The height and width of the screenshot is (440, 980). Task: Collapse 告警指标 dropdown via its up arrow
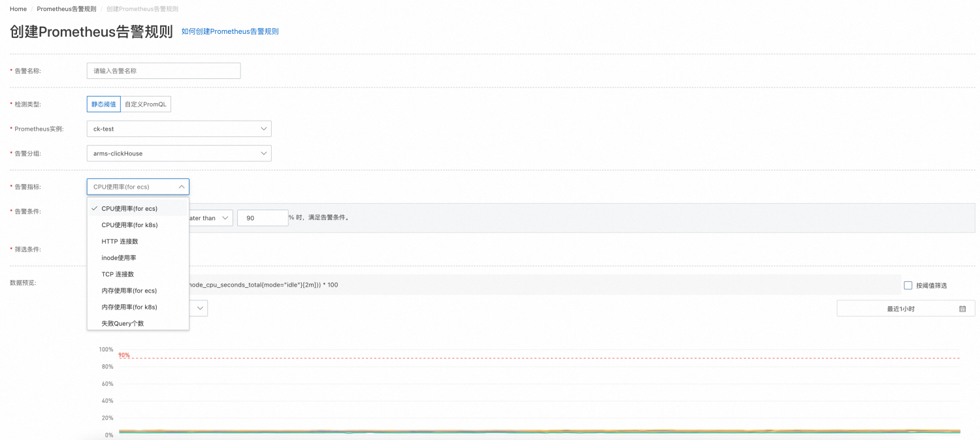182,187
